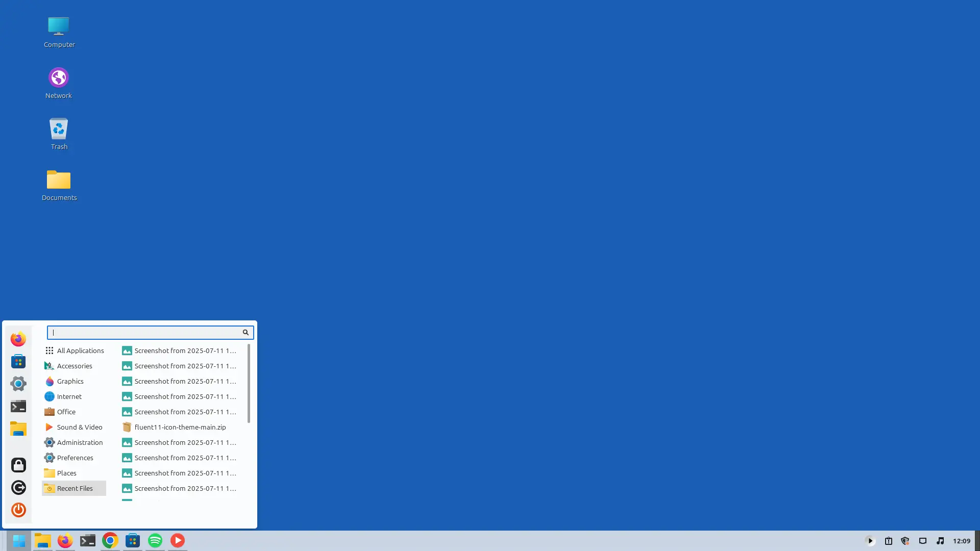
Task: Open fluent11-icon-theme-main.zip from recent files
Action: [181, 428]
